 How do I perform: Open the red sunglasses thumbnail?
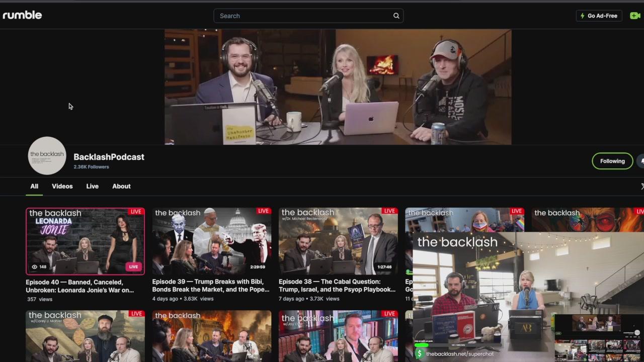[x=588, y=220]
